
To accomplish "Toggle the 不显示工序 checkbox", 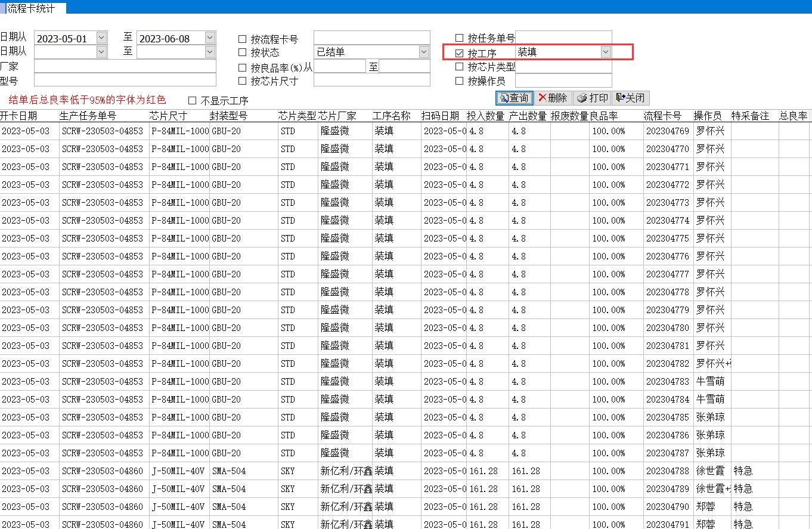I will pos(192,101).
